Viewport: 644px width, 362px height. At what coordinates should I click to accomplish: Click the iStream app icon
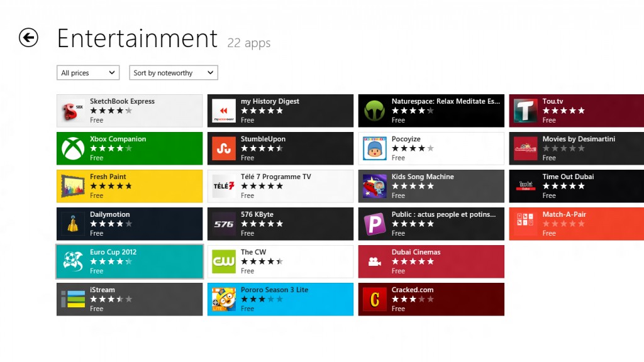[x=73, y=299]
